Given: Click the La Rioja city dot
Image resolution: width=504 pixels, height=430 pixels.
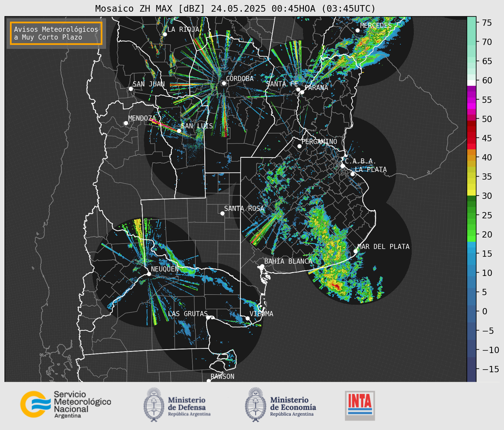Looking at the screenshot, I should (165, 34).
